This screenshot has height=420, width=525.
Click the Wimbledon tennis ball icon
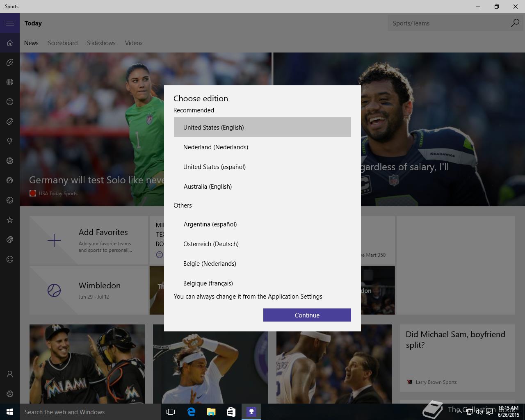point(54,290)
